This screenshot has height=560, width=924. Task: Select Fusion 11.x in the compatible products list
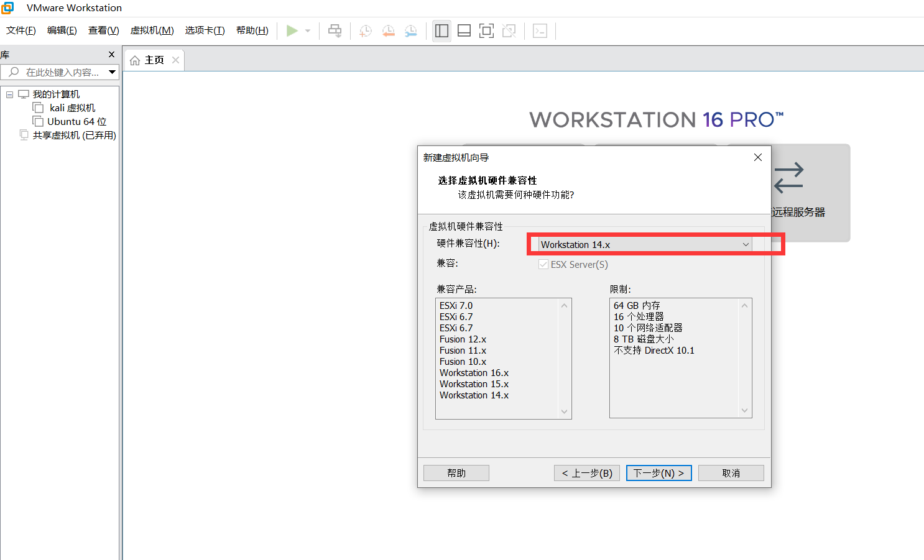point(463,351)
